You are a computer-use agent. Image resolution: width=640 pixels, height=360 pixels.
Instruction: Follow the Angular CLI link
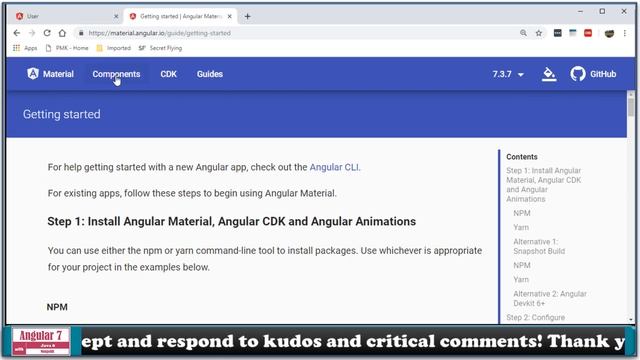click(x=334, y=167)
